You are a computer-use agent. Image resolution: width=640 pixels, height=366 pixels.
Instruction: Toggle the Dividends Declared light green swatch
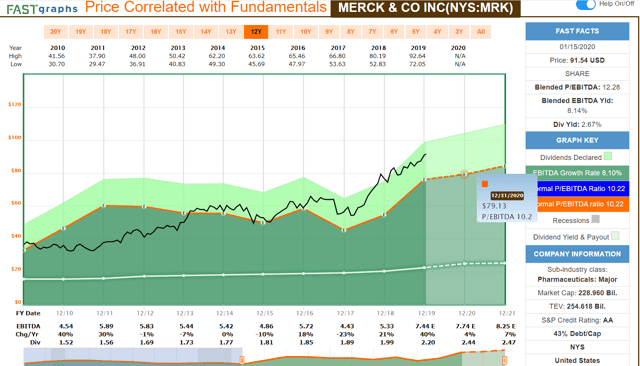point(608,156)
